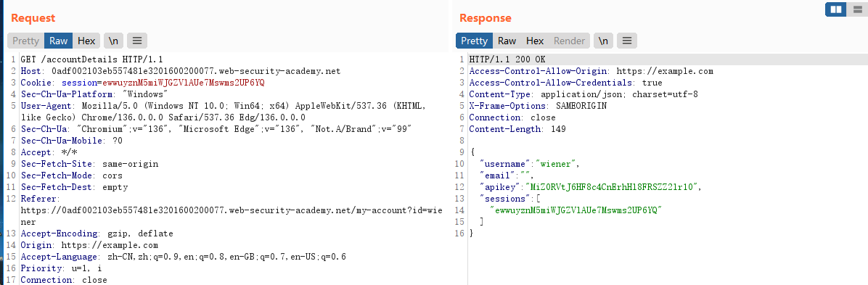Click the Request panel heading
Screen dimensions: 868x285
(33, 17)
